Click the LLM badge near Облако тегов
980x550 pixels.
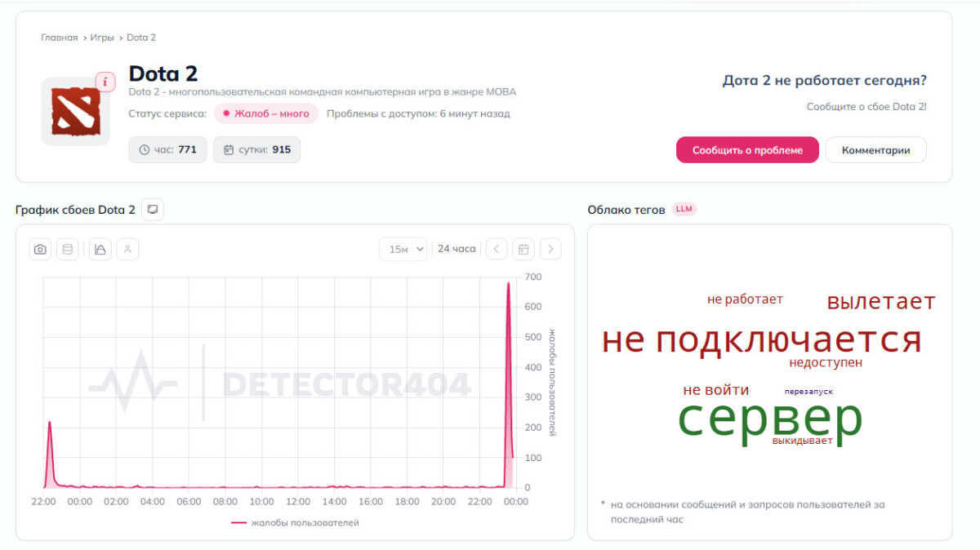point(684,210)
